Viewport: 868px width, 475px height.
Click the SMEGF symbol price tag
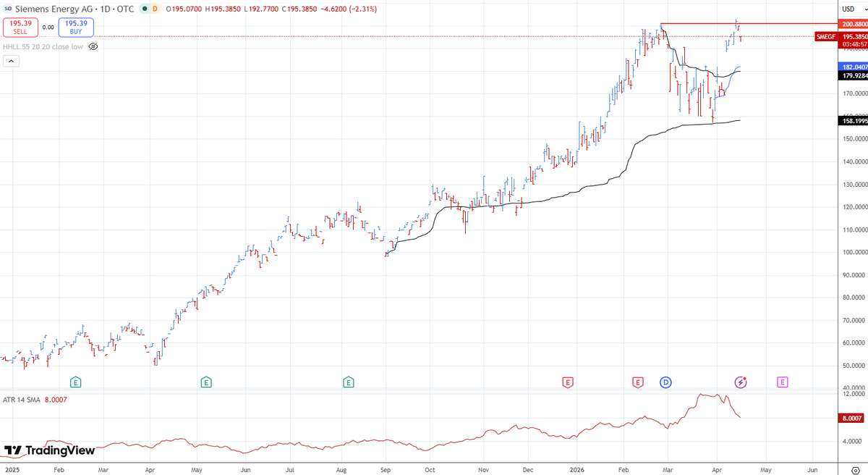826,36
